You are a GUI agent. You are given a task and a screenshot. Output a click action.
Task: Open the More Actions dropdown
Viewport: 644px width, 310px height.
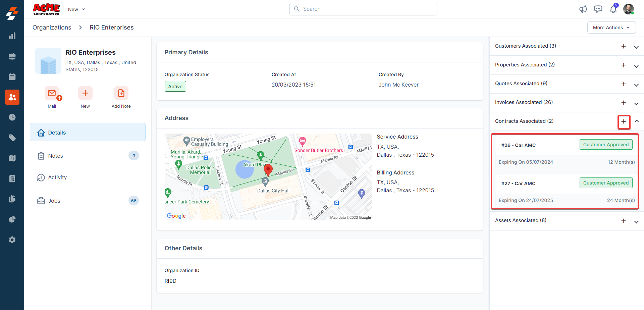(611, 28)
